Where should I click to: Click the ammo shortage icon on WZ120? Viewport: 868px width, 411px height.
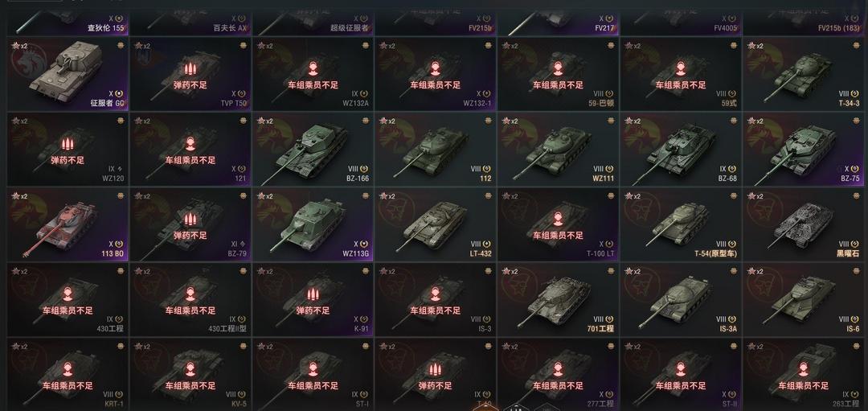[68, 144]
